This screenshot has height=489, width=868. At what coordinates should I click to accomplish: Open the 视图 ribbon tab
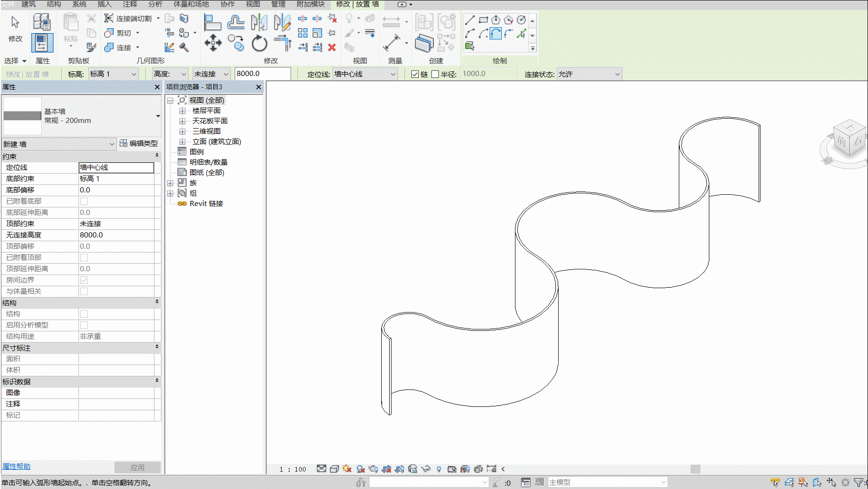click(253, 4)
